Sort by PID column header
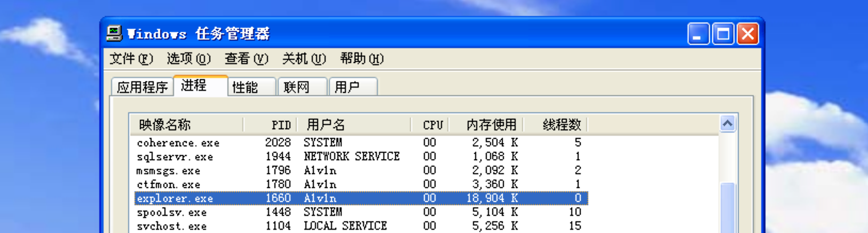This screenshot has width=868, height=233. click(270, 125)
